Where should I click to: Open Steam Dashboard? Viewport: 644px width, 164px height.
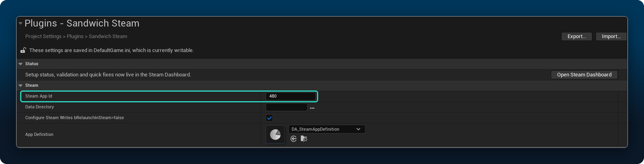(x=584, y=75)
